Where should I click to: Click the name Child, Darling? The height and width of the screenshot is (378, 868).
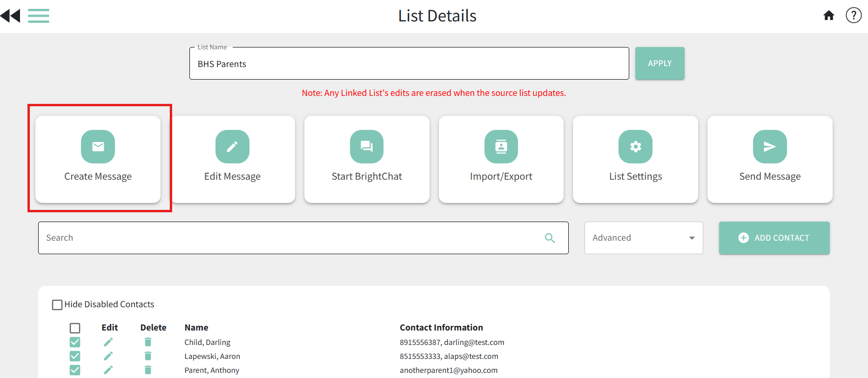[x=207, y=342]
